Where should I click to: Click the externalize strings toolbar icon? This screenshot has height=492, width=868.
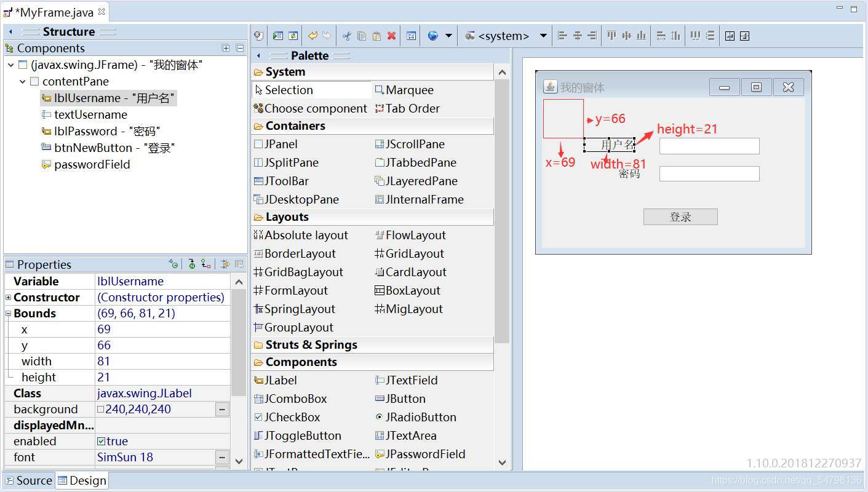(x=411, y=36)
